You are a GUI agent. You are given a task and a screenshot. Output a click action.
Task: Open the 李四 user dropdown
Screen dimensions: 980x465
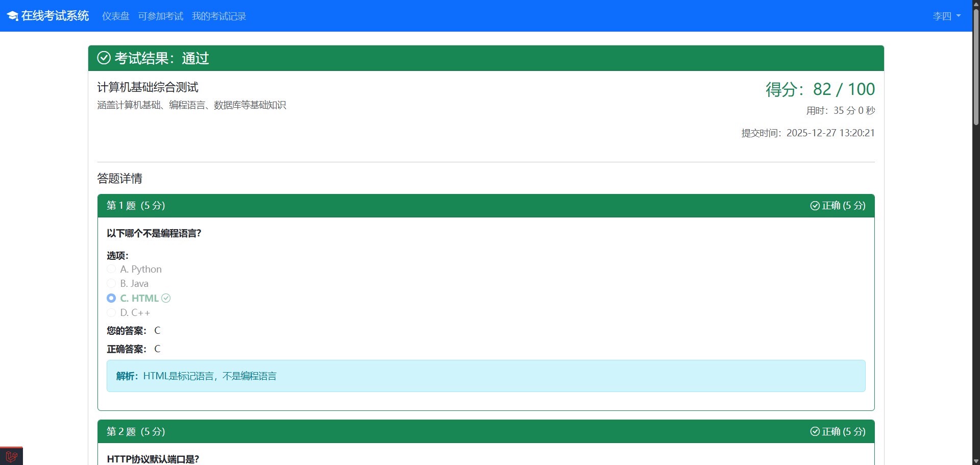(947, 16)
